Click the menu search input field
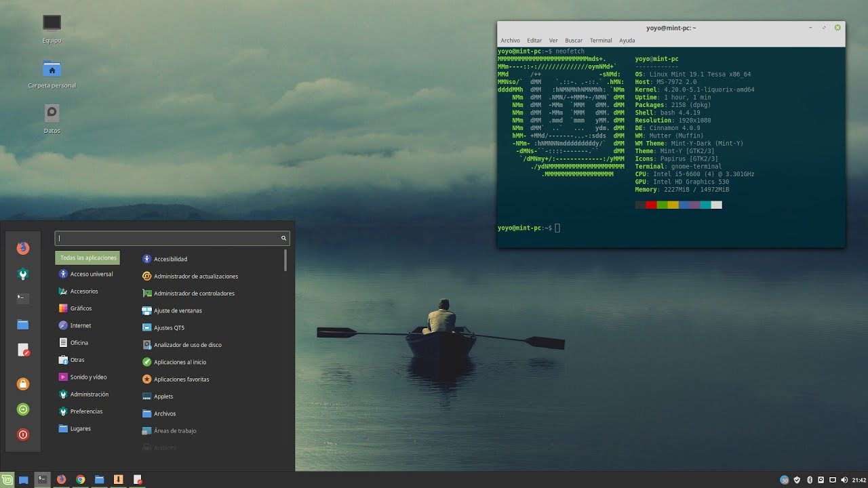 (x=172, y=238)
